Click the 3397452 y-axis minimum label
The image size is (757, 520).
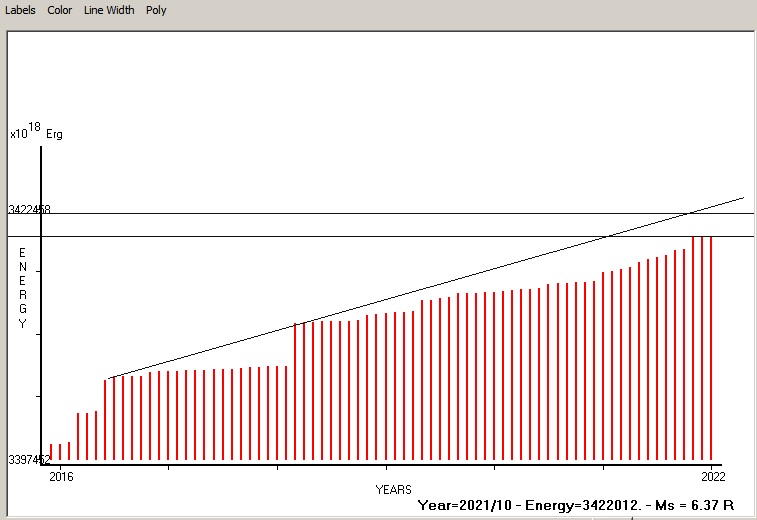click(x=29, y=460)
